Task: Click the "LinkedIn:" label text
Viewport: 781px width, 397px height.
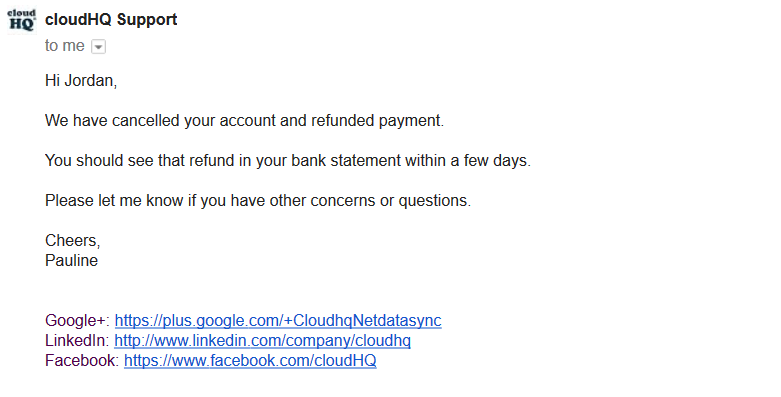Action: pyautogui.click(x=77, y=340)
